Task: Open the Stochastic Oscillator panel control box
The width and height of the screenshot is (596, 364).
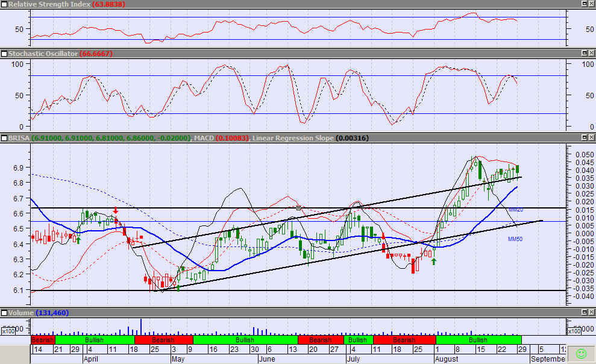Action: tap(4, 54)
